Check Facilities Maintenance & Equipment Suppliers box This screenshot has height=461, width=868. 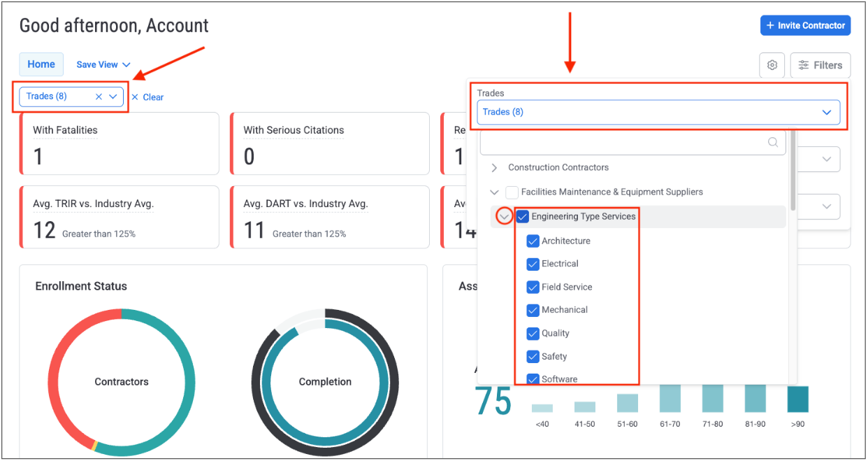click(512, 192)
